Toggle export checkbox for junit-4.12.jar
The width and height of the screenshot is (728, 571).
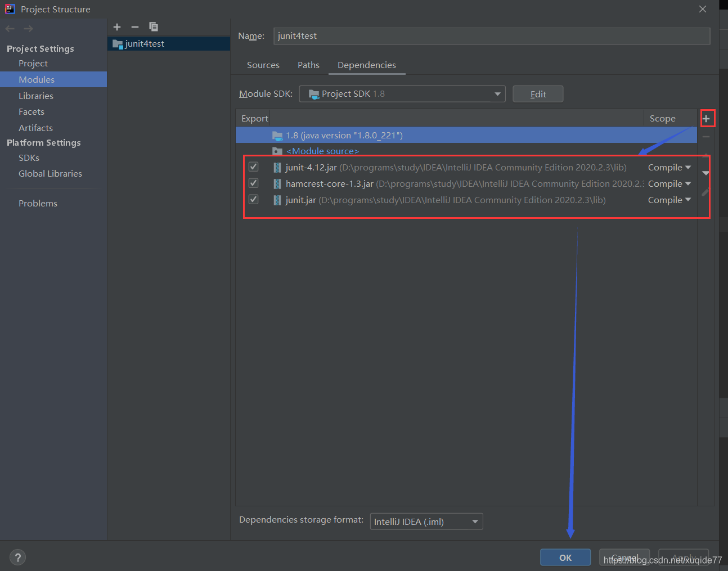click(254, 167)
